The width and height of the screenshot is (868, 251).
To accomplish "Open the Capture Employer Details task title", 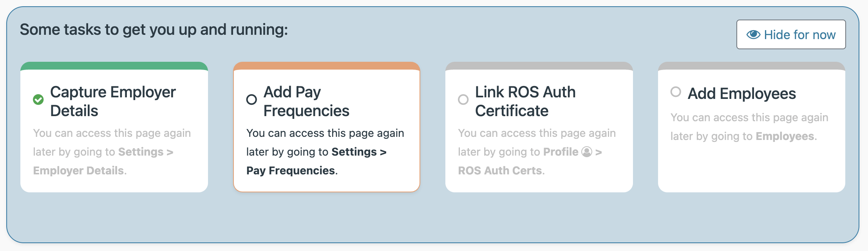I will tap(113, 101).
